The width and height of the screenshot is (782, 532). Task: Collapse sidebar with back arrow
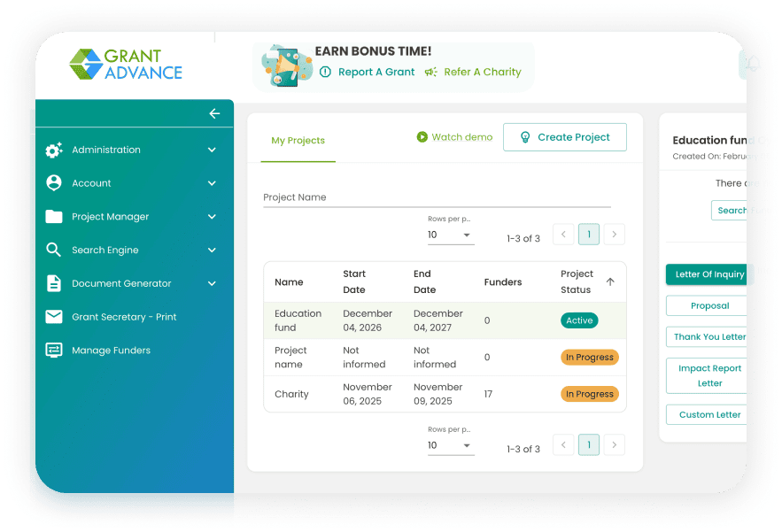coord(214,113)
